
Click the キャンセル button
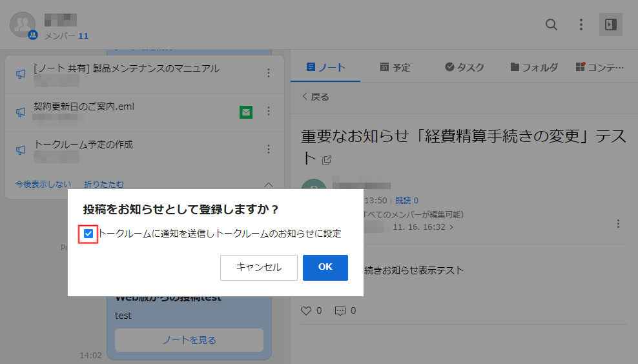pyautogui.click(x=258, y=267)
